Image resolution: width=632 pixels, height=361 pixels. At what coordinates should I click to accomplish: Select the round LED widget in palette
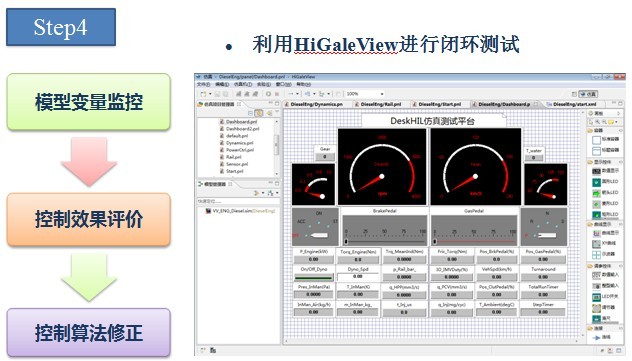tap(605, 182)
